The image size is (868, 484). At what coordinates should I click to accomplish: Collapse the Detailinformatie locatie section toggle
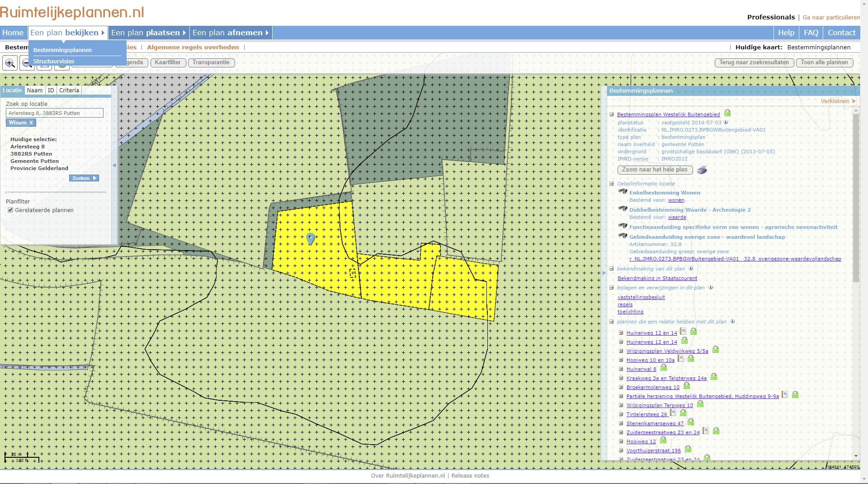coord(611,184)
